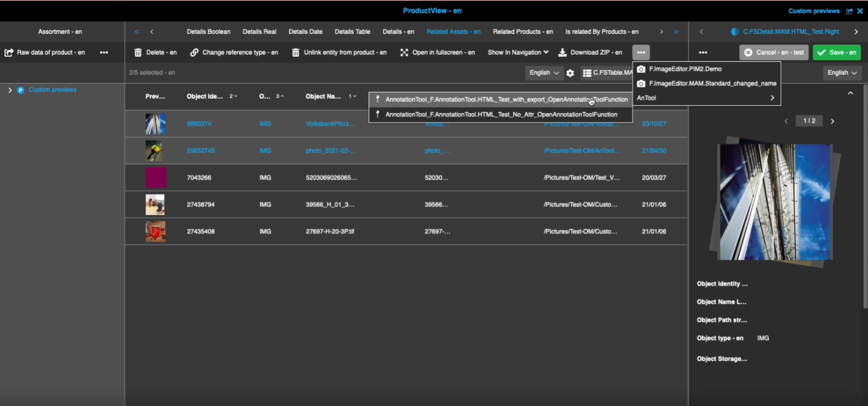Click the Raw data of product export icon
The width and height of the screenshot is (868, 406).
(9, 52)
